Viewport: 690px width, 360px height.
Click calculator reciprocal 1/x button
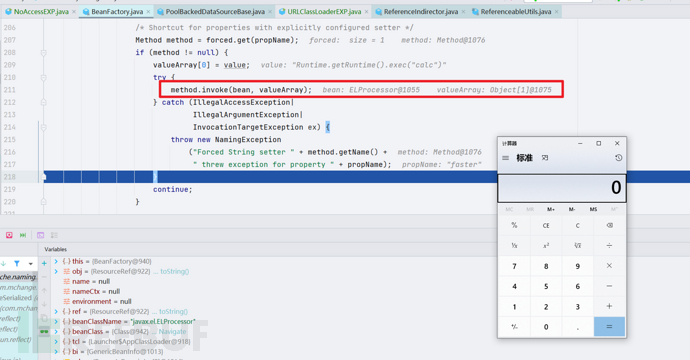tap(514, 246)
